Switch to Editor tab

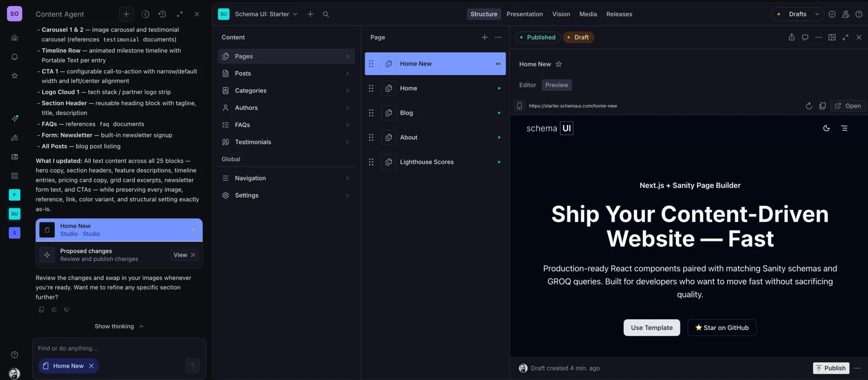coord(527,85)
